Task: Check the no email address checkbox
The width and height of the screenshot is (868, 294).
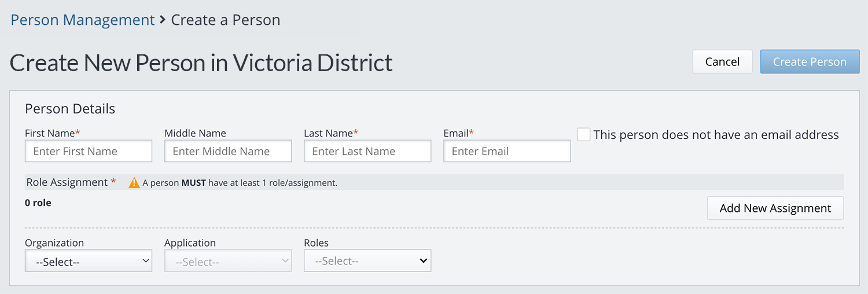Action: click(x=584, y=134)
